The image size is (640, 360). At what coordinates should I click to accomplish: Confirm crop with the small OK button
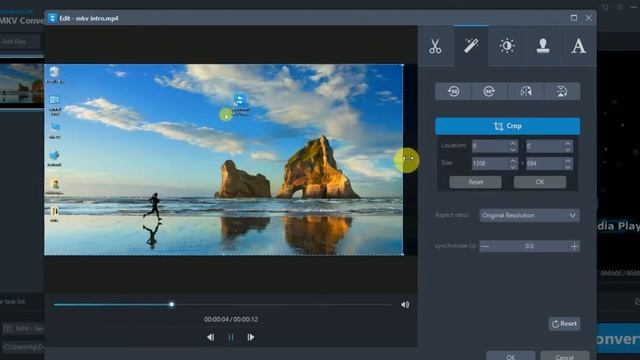(540, 182)
